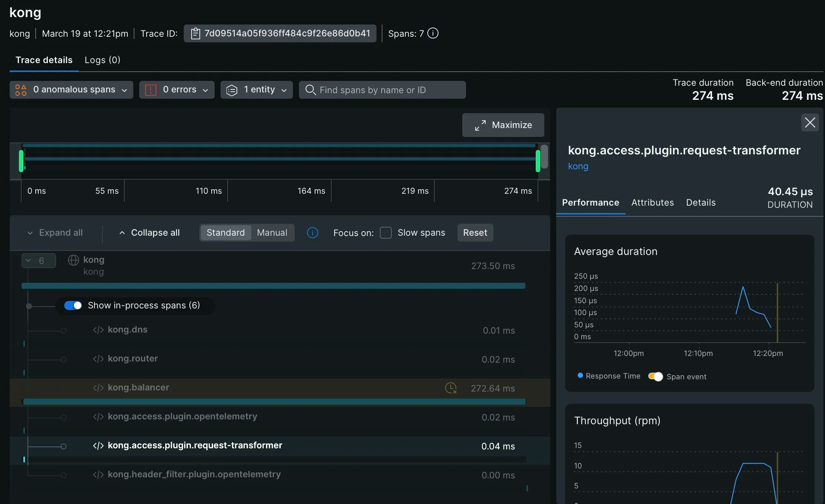The image size is (825, 504).
Task: Open the 0 anomalous spans dropdown
Action: [x=71, y=90]
